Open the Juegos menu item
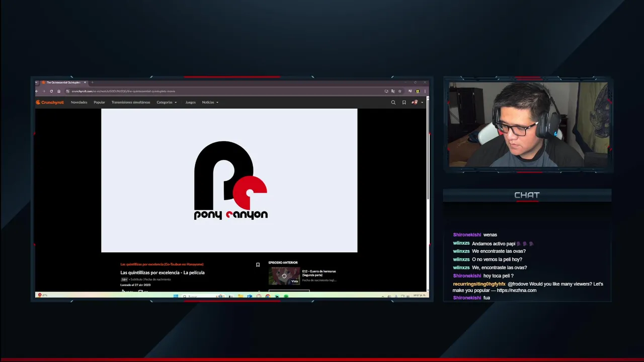Image resolution: width=644 pixels, height=362 pixels. (x=190, y=102)
